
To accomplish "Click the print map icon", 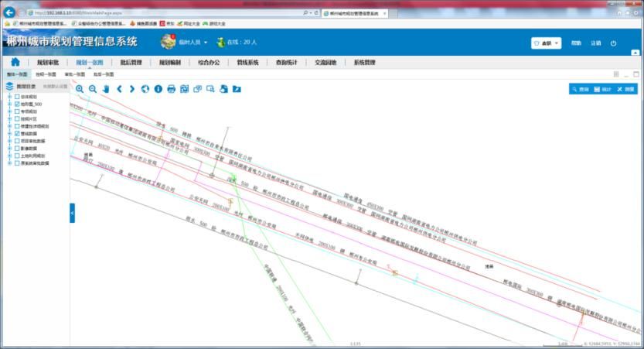I will 172,89.
